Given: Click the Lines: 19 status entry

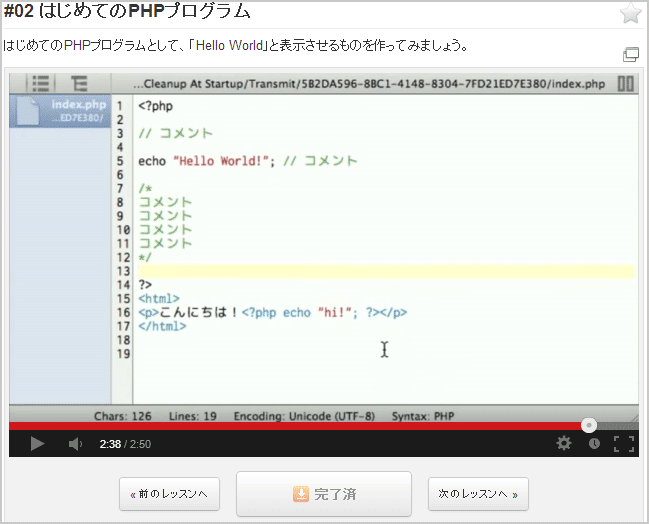Looking at the screenshot, I should tap(192, 416).
